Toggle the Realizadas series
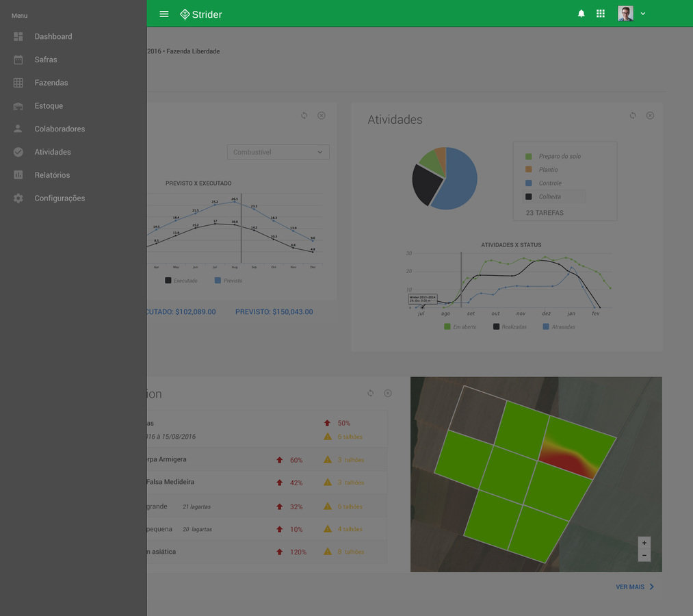The image size is (693, 616). click(510, 326)
